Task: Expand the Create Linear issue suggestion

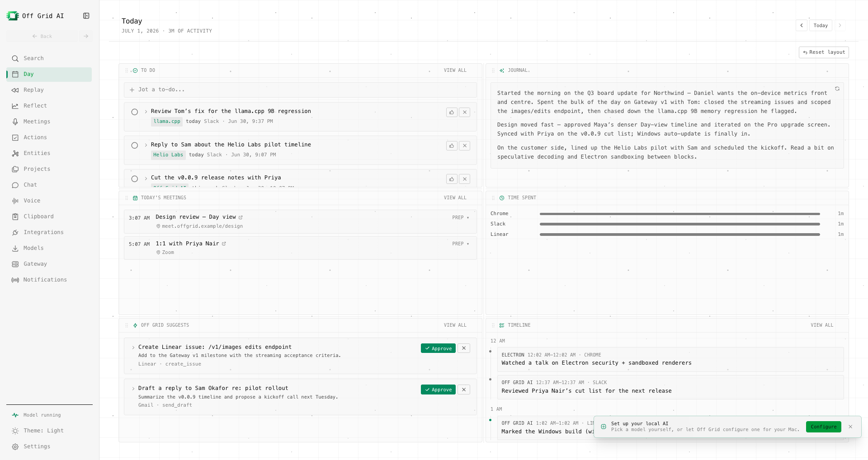Action: point(133,347)
